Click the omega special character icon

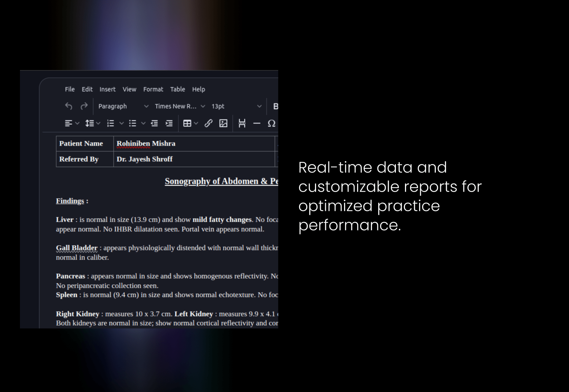point(271,123)
